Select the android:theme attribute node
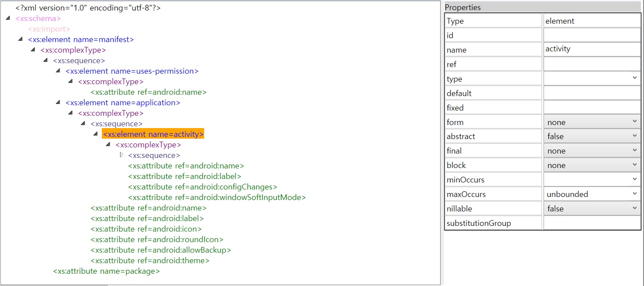 (x=150, y=261)
